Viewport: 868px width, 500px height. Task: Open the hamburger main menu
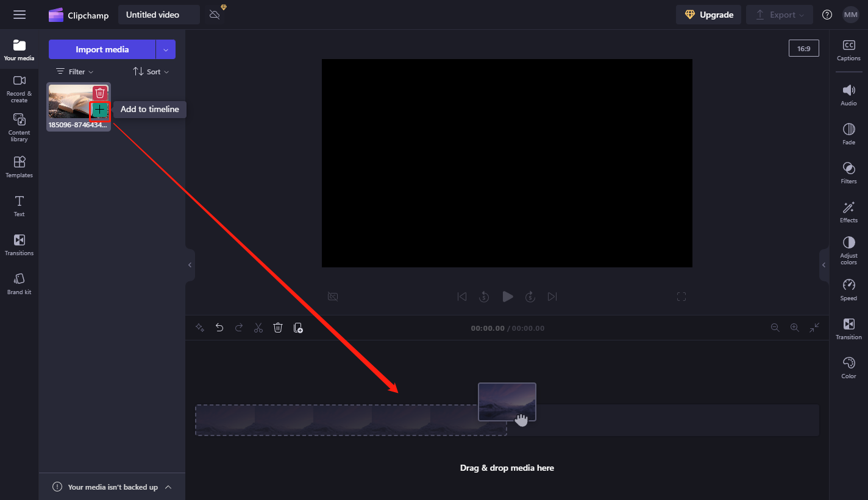click(x=20, y=15)
